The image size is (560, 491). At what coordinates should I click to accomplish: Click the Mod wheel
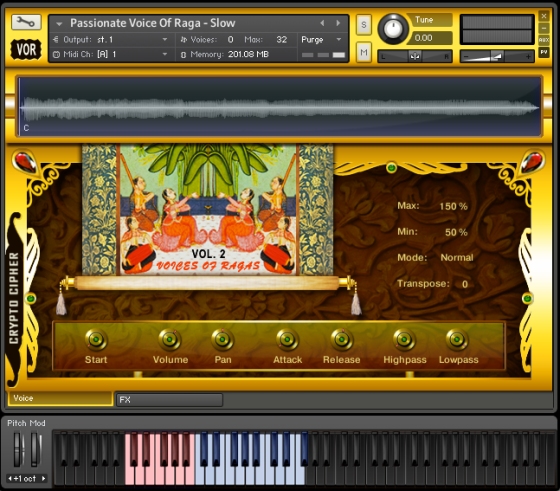tap(35, 449)
